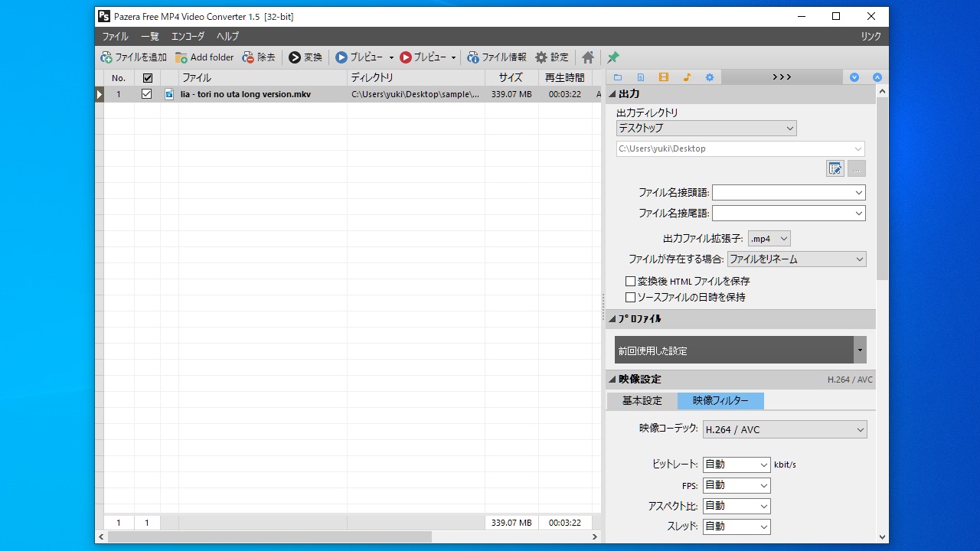The width and height of the screenshot is (980, 551).
Task: Open the 一覧 menu
Action: tap(149, 36)
